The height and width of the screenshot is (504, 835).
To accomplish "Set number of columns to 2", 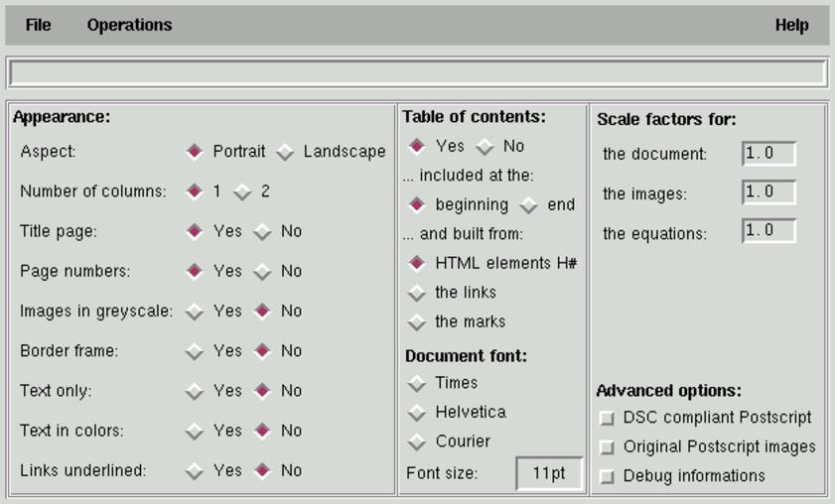I will 243,192.
